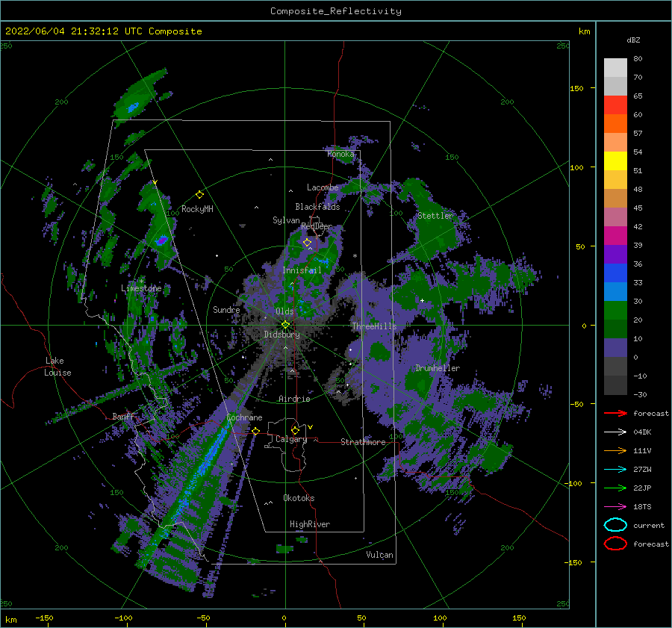Screen dimensions: 672x628
Task: Click the Vulcan city label
Action: (379, 555)
